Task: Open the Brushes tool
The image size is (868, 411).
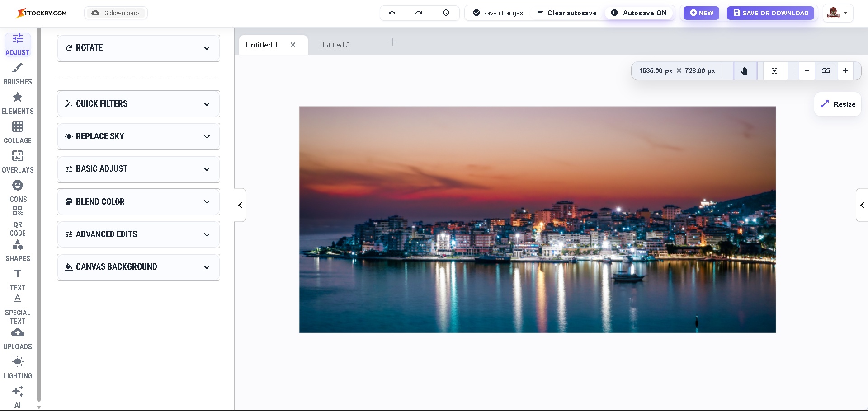Action: 18,74
